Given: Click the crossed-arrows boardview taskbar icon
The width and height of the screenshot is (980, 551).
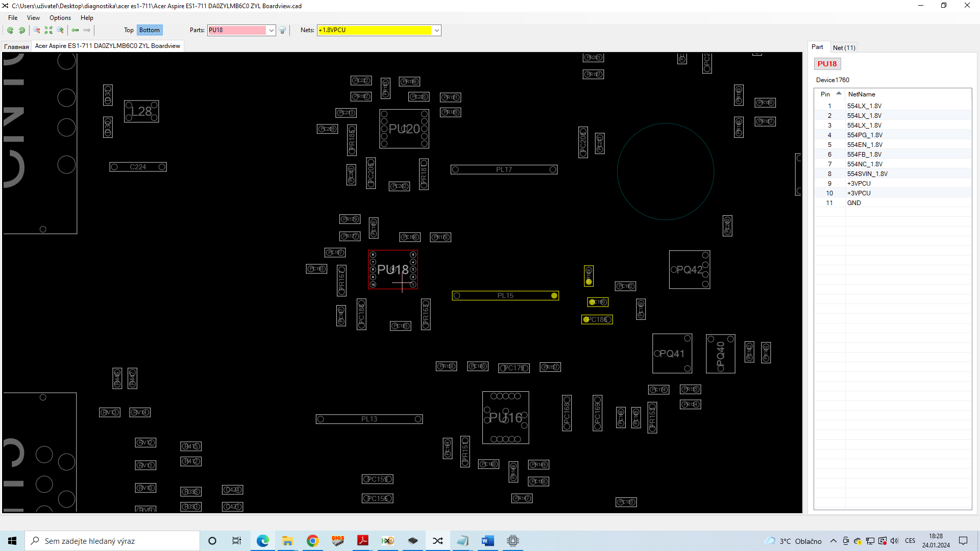Looking at the screenshot, I should coord(438,541).
